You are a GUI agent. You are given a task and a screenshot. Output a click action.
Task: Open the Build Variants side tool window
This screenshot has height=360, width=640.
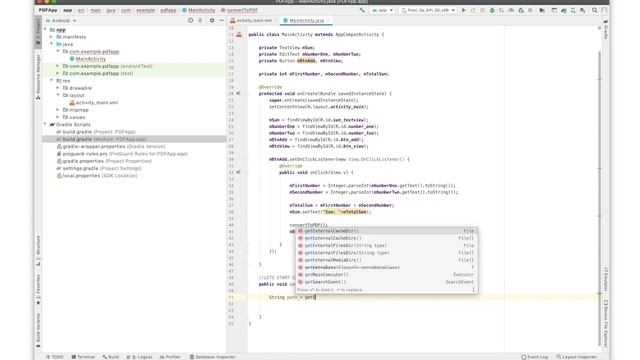[38, 330]
